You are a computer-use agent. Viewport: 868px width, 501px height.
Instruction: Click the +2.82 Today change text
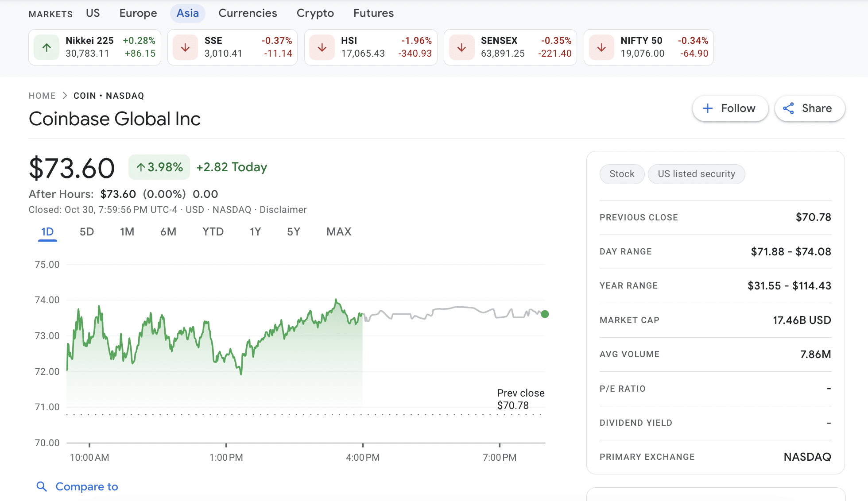(x=232, y=167)
